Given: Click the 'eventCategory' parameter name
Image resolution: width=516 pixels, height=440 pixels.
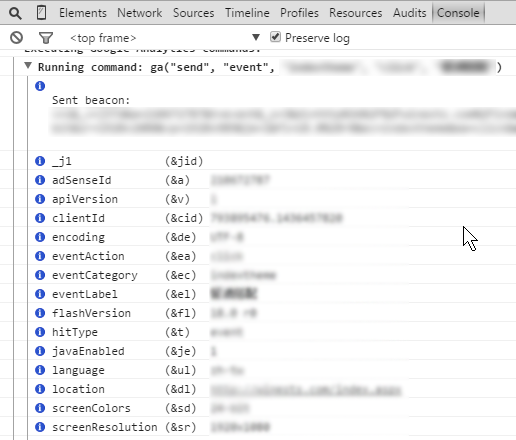Looking at the screenshot, I should 95,275.
